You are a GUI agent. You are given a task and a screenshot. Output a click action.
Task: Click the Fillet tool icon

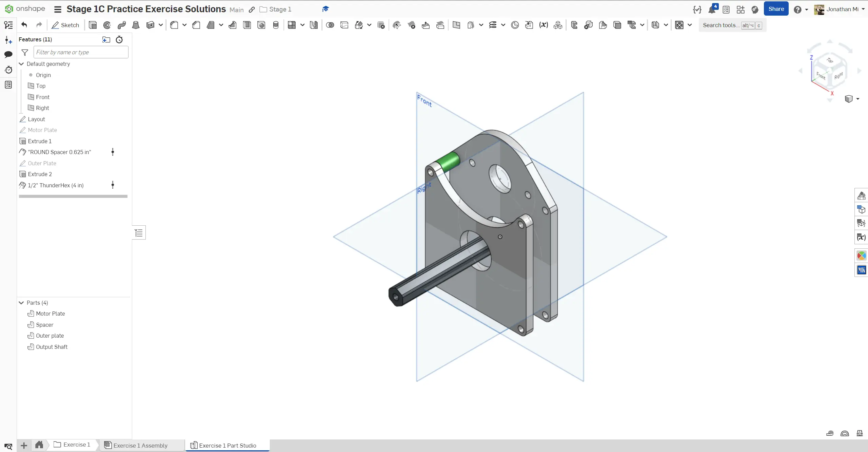[x=174, y=25]
